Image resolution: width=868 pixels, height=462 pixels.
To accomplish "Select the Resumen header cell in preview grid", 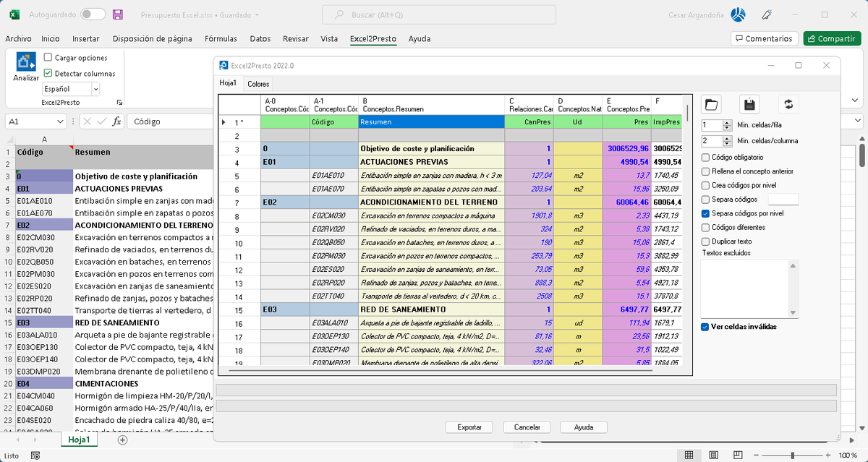I will point(431,122).
